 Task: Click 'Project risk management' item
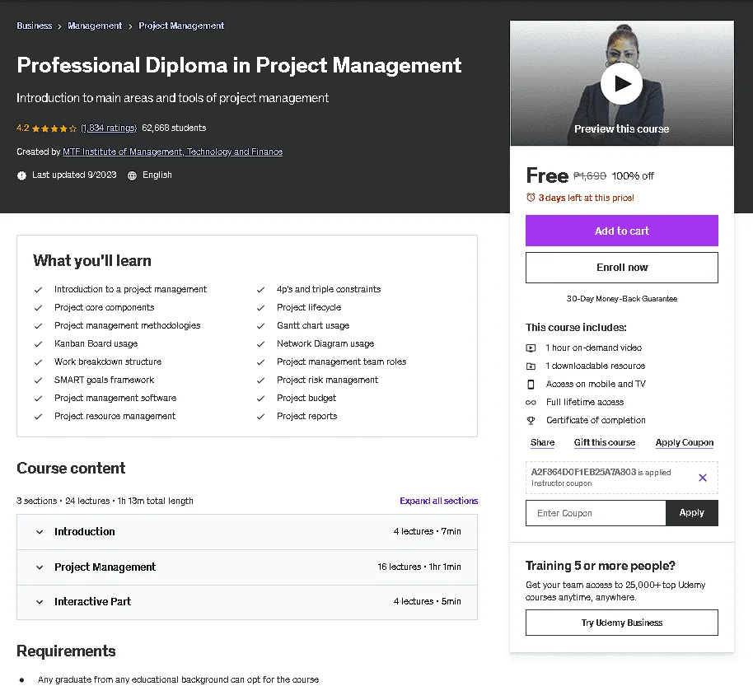coord(327,380)
